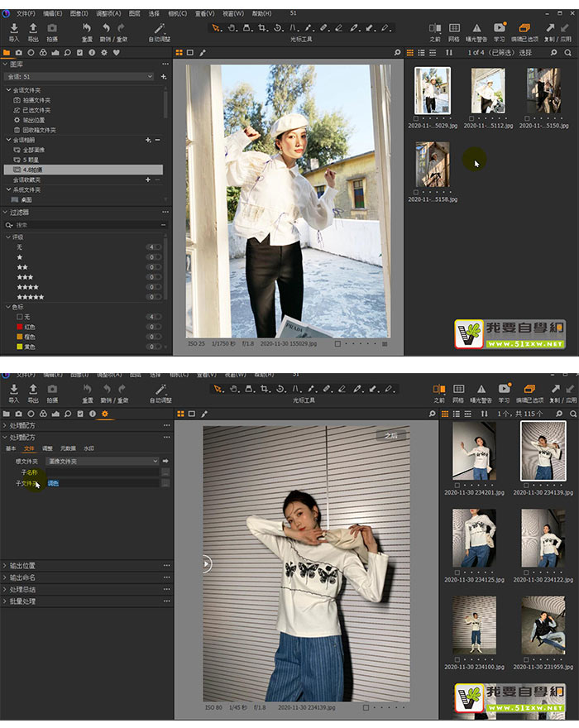Click the 导出 export icon in upper window

click(33, 28)
